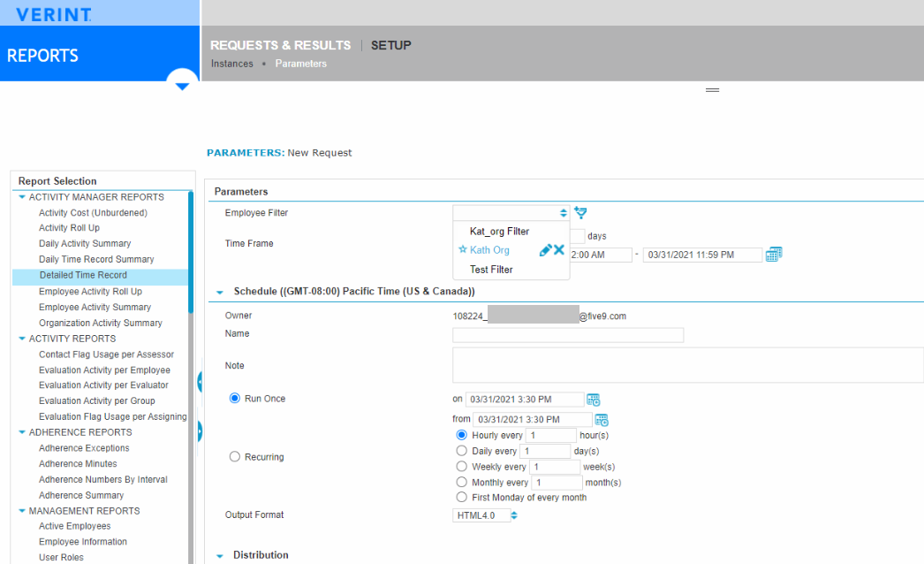Open Evaluation Activity per Group
The height and width of the screenshot is (564, 924).
[x=96, y=401]
